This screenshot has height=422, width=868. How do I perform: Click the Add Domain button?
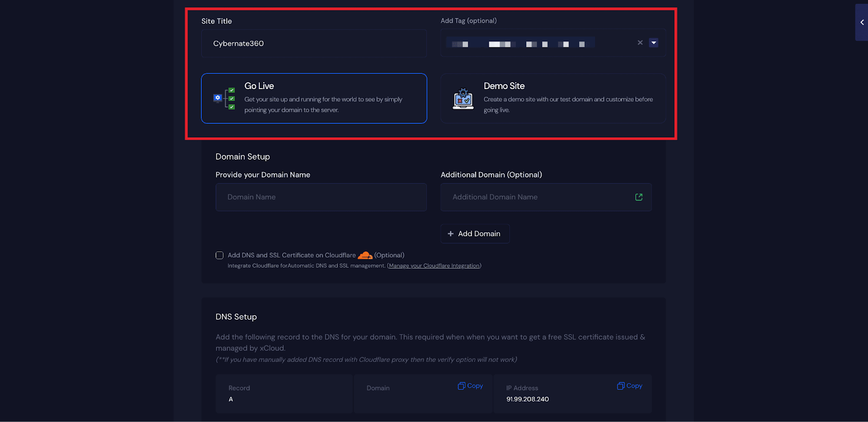point(475,234)
